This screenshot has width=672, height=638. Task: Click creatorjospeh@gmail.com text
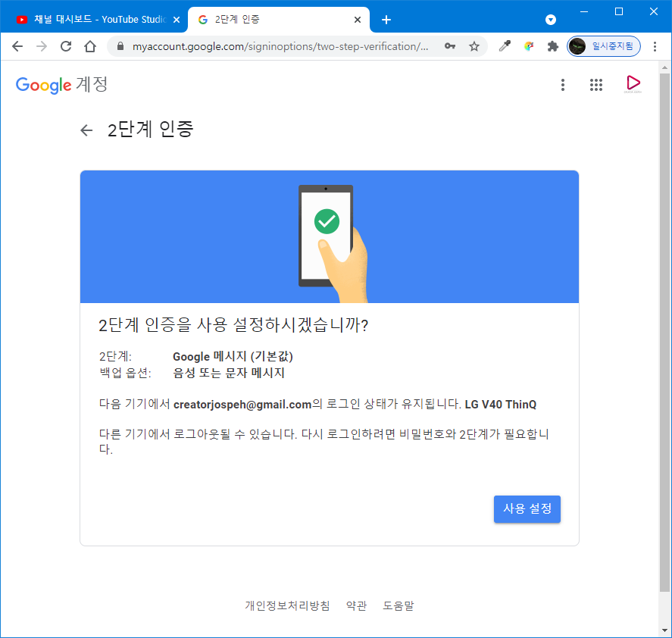(x=242, y=405)
